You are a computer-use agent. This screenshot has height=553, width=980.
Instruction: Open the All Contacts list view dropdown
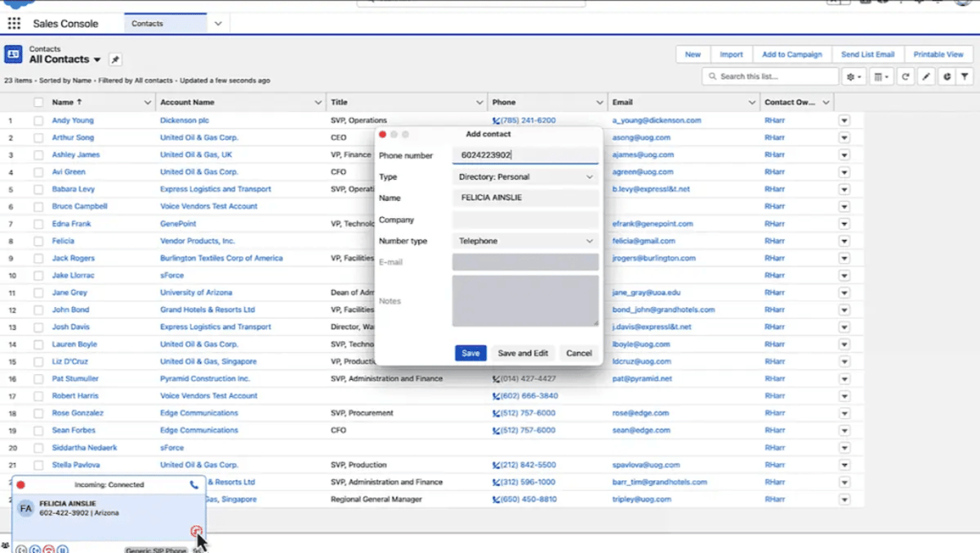(97, 60)
